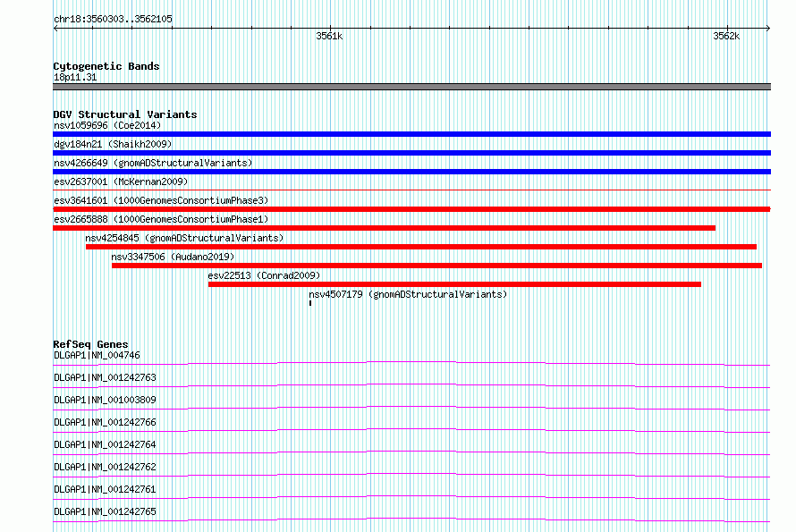Image resolution: width=796 pixels, height=532 pixels.
Task: Click the gray 18p11.31 cytogenetic band bar
Action: [x=411, y=87]
